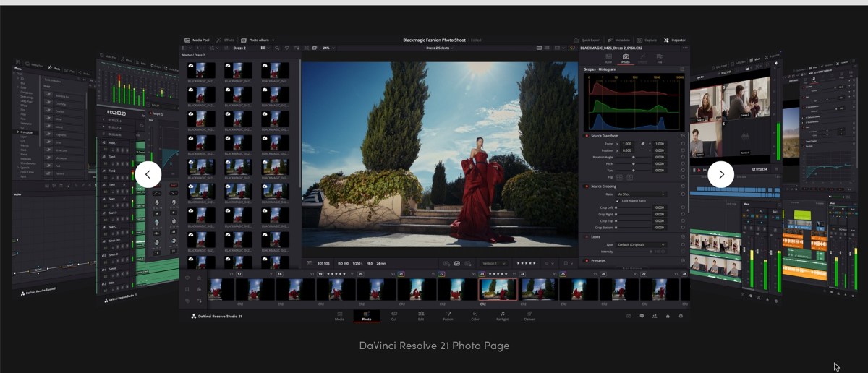Open the Dress 2 Selects viewer dropdown
This screenshot has width=868, height=373.
pyautogui.click(x=440, y=48)
